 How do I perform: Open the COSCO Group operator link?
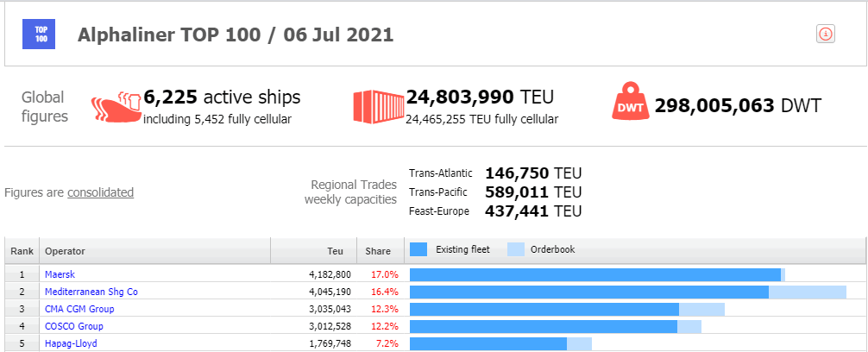point(73,326)
